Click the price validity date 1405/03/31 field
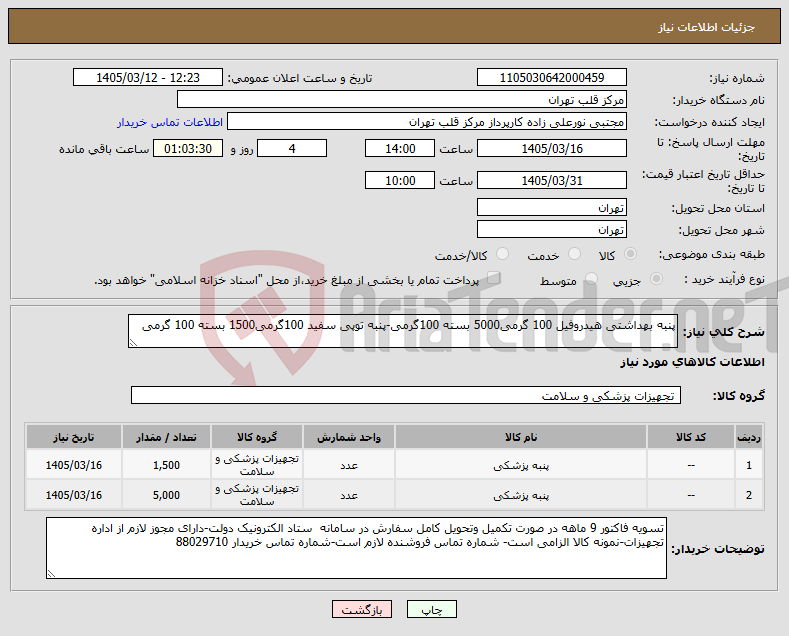 point(551,180)
